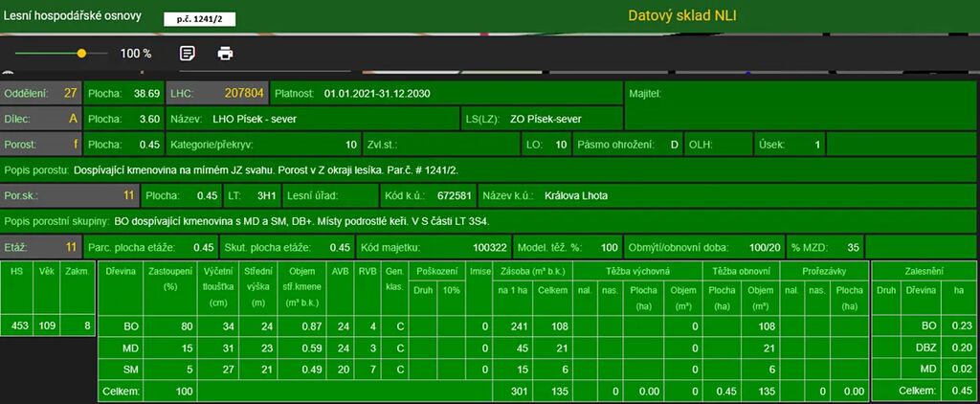Select the BO species row in table

tap(131, 326)
